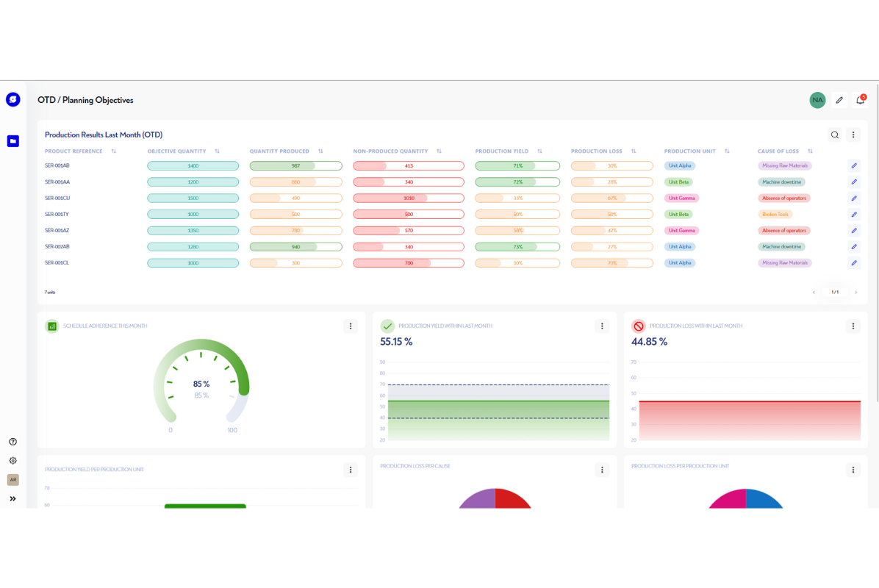This screenshot has width=879, height=588.
Task: Sort by Objective Quantity column
Action: 218,151
